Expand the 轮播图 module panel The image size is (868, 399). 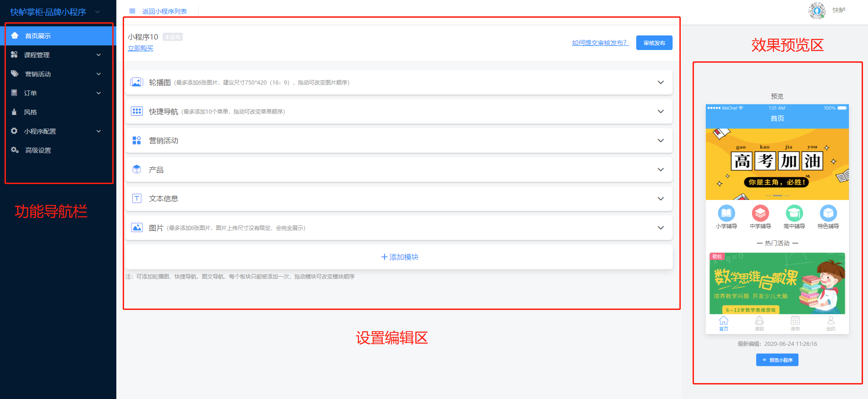[x=660, y=82]
